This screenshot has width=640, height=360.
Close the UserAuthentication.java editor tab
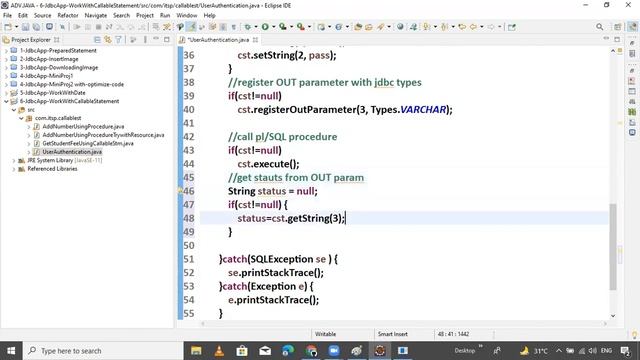click(x=255, y=40)
